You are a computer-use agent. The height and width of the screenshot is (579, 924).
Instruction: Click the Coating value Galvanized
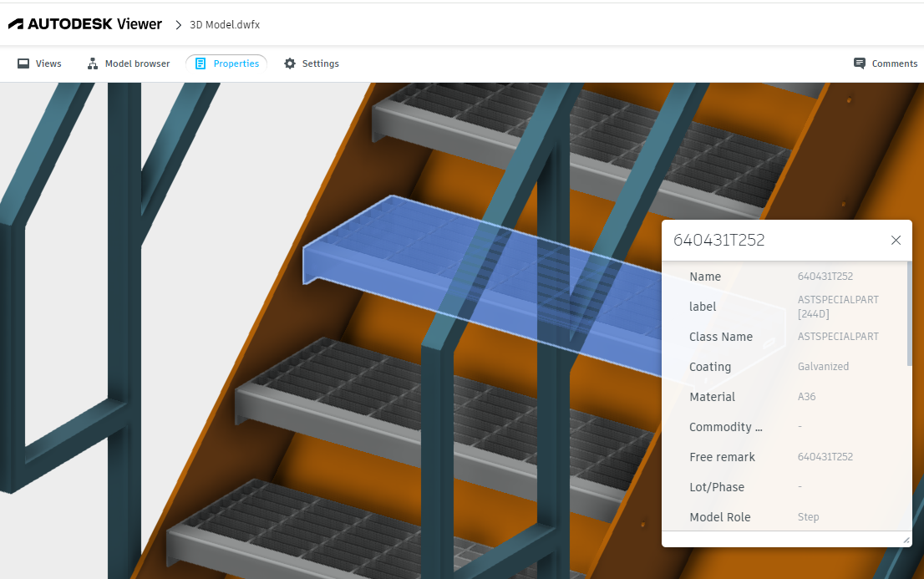(823, 366)
